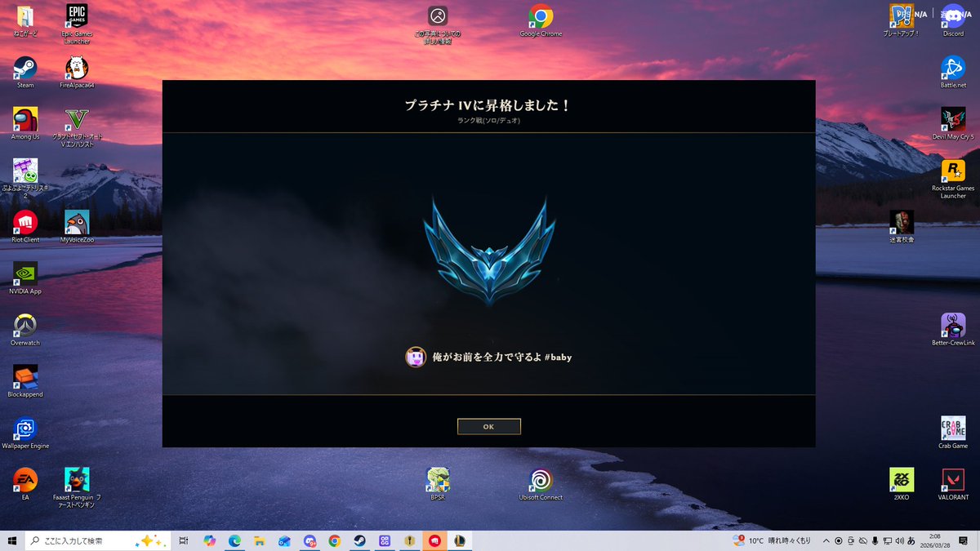Open the Windows Start menu
Viewport: 980px width, 551px height.
[x=11, y=540]
